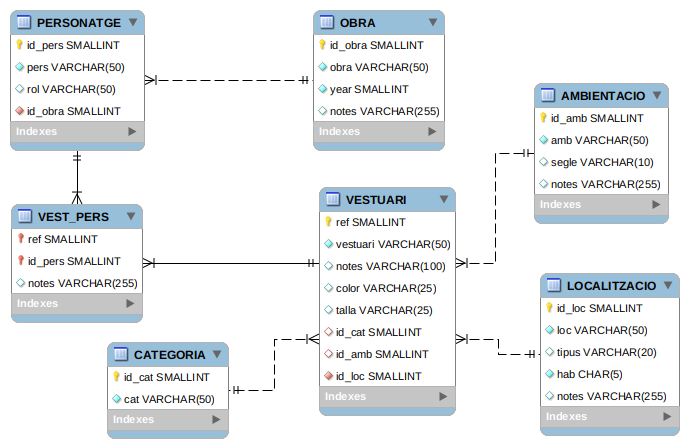Click the key icon of id_cat in CATEGORIA
The width and height of the screenshot is (689, 448).
pyautogui.click(x=116, y=377)
